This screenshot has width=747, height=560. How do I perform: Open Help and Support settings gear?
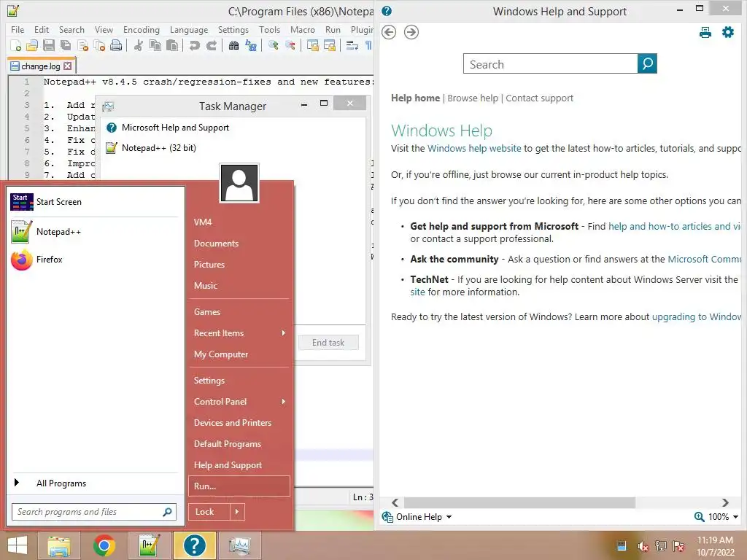[x=728, y=32]
